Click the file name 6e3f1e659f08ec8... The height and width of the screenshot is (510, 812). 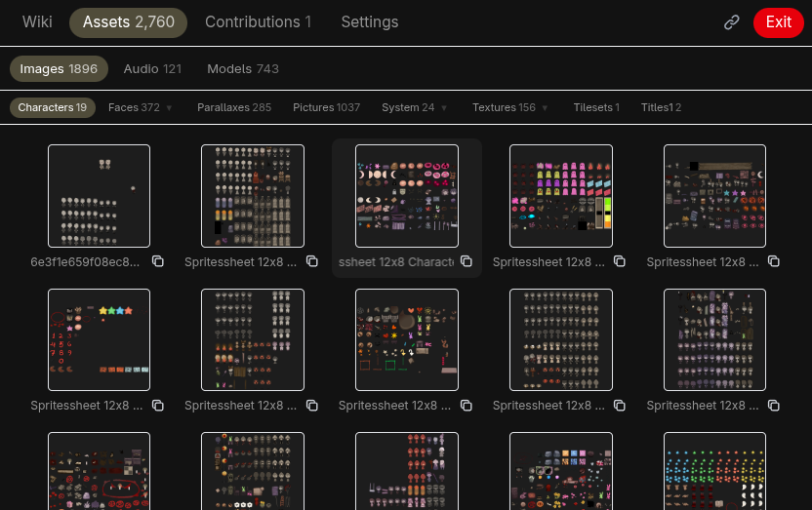tap(85, 262)
